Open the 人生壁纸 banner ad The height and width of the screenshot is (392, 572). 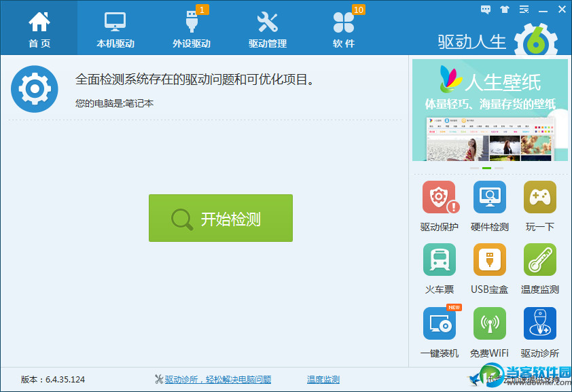(x=490, y=110)
